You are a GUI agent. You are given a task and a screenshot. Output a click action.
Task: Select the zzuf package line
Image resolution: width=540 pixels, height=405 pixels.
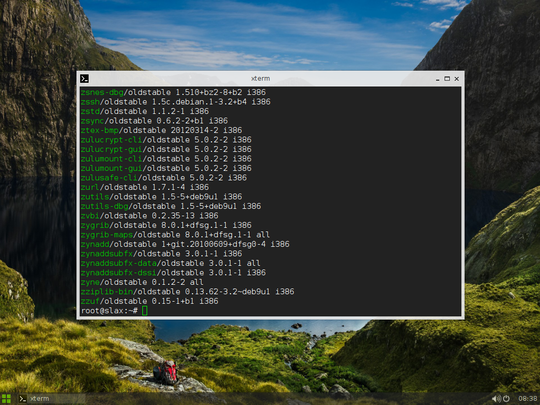click(x=149, y=301)
